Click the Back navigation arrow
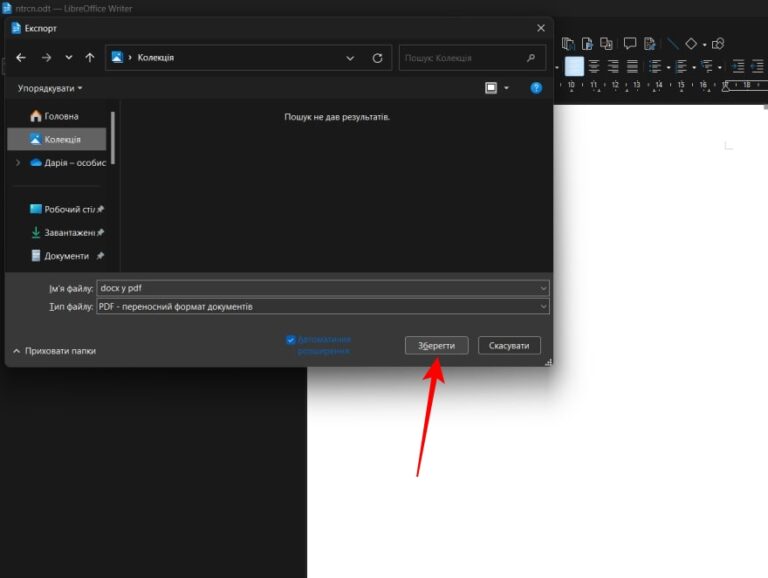Viewport: 768px width, 578px height. (21, 58)
